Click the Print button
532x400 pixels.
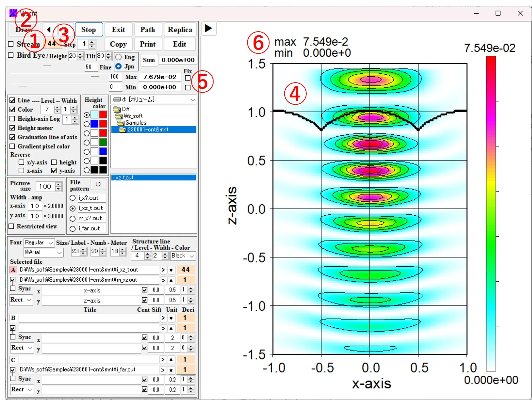click(x=148, y=44)
